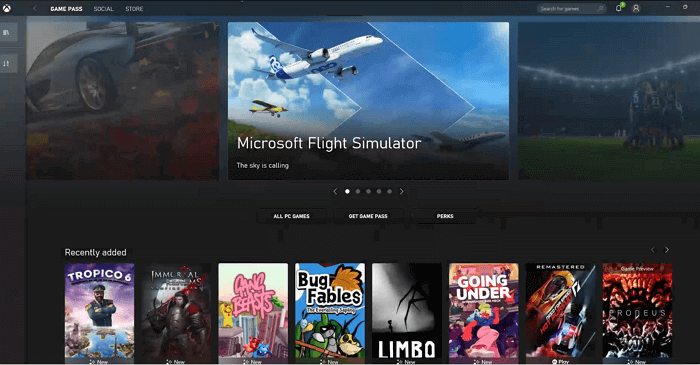Show previous featured carousel slide
This screenshot has height=365, width=700.
tap(335, 191)
